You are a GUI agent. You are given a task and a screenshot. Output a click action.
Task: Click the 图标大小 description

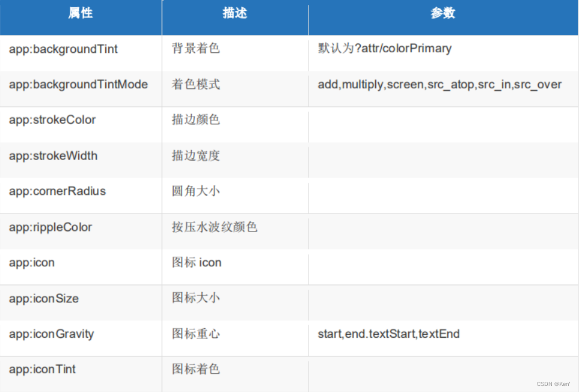point(196,298)
